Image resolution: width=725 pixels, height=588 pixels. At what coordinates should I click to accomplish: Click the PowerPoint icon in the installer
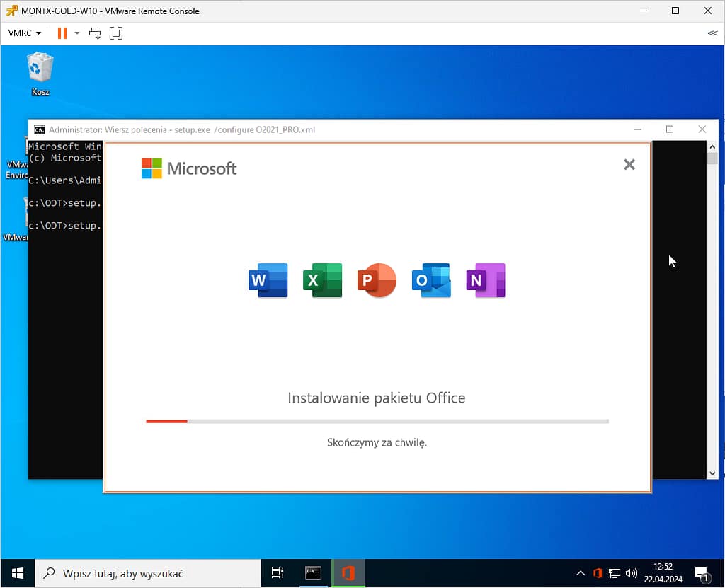[377, 280]
